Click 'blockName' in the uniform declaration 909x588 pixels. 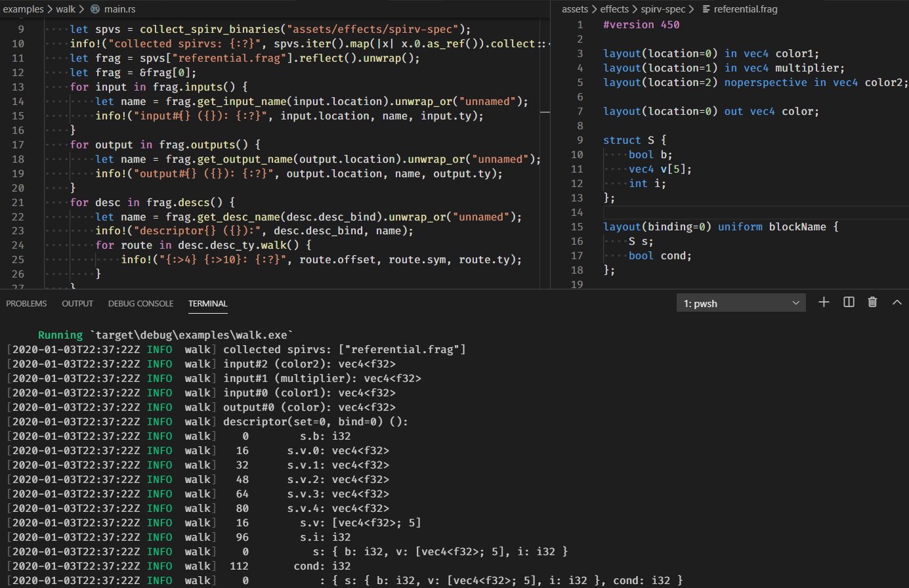797,226
